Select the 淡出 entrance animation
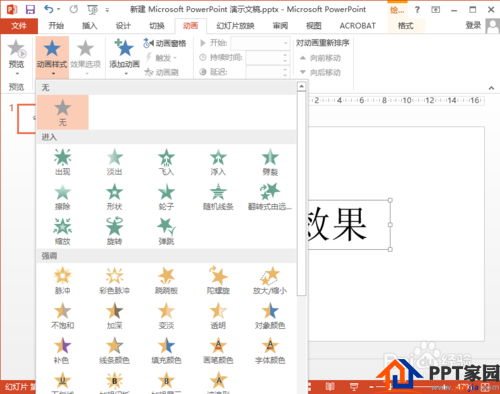Screen dimensions: 500x394 (114, 162)
